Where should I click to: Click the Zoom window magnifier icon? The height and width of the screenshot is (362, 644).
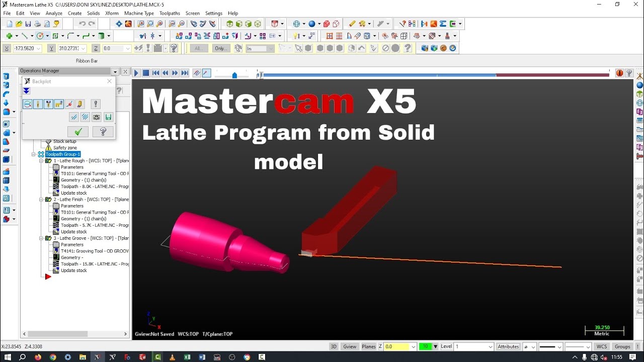[141, 24]
